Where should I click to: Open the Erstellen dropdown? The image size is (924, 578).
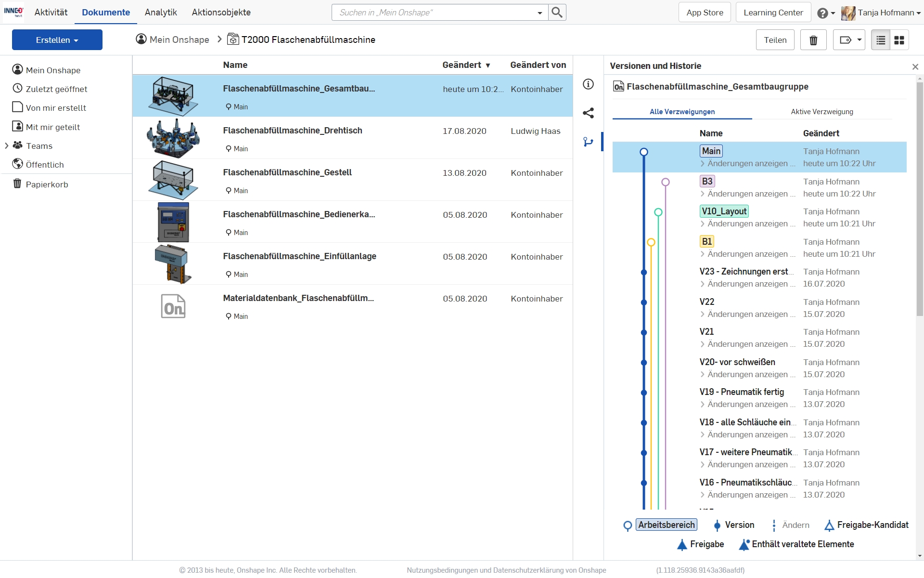pos(57,40)
